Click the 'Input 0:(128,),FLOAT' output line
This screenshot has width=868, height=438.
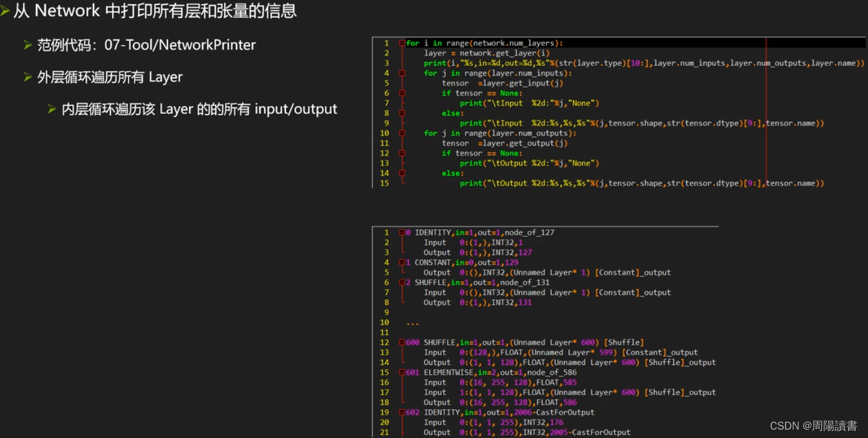point(560,352)
